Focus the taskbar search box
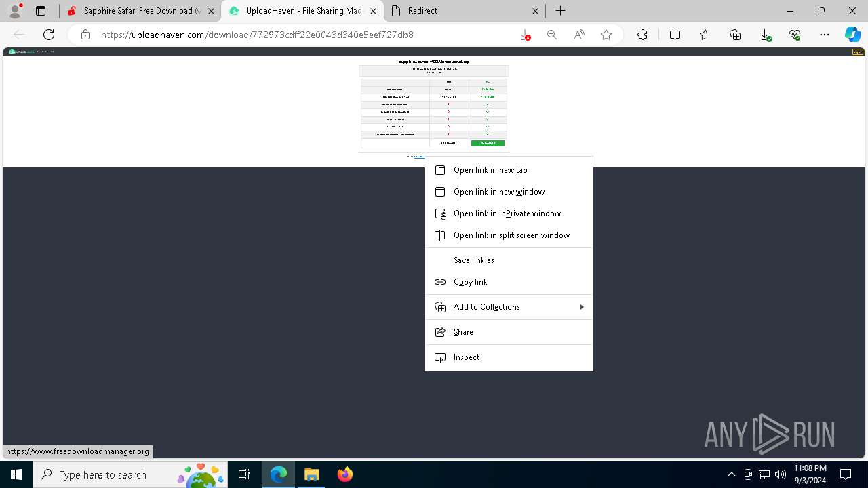 pyautogui.click(x=131, y=474)
